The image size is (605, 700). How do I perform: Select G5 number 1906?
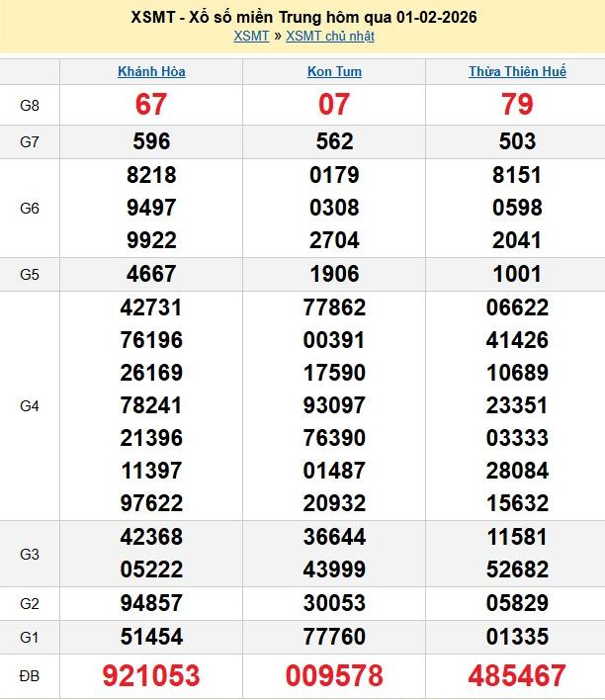pyautogui.click(x=334, y=274)
